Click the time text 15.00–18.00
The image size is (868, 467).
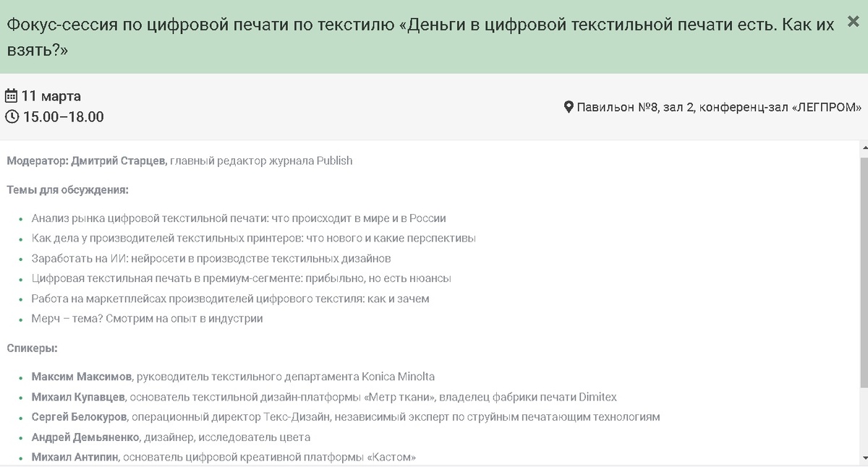tap(64, 117)
